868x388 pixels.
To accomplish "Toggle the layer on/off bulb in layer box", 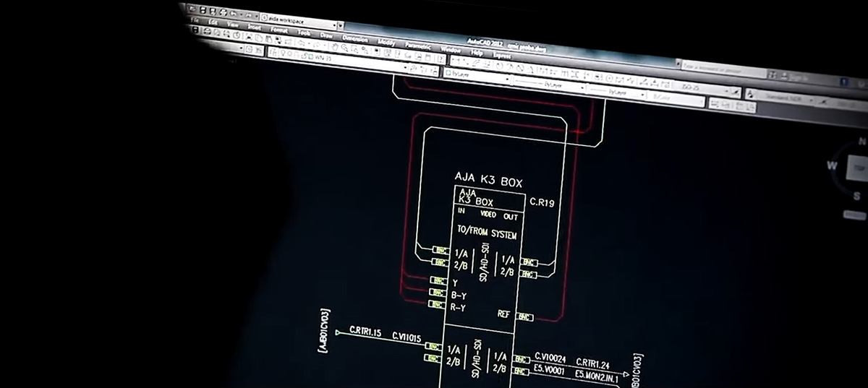I will [x=284, y=53].
